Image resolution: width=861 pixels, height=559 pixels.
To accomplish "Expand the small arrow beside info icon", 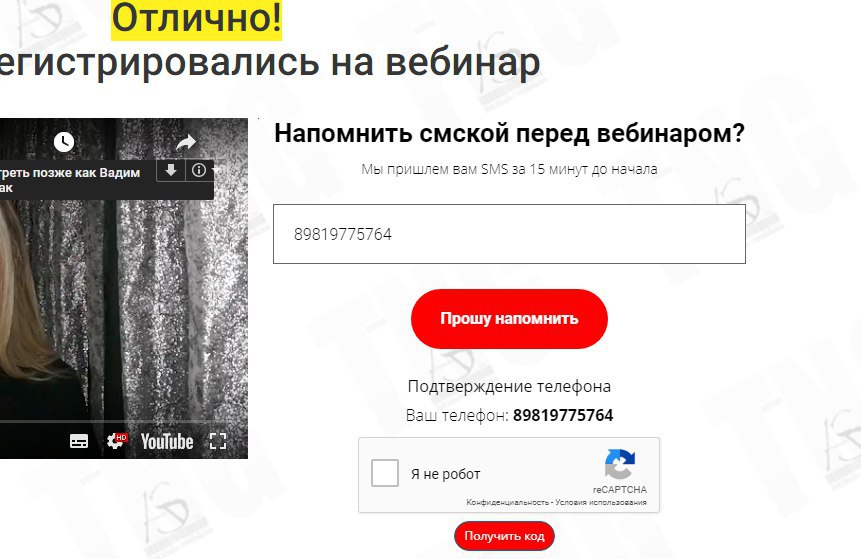I will (x=216, y=170).
